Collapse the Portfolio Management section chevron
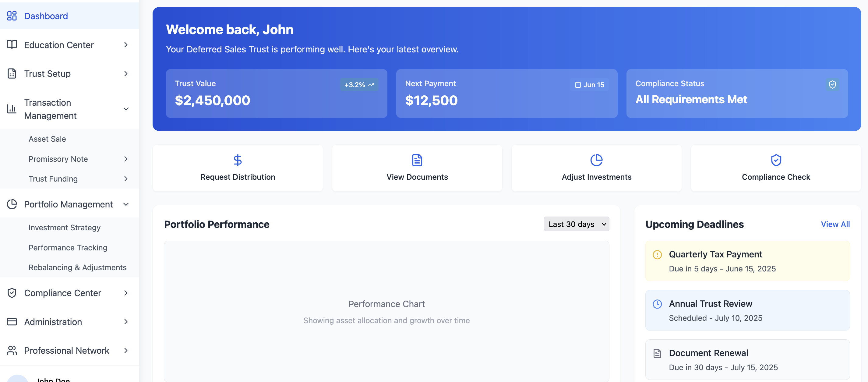The height and width of the screenshot is (382, 868). coord(126,204)
